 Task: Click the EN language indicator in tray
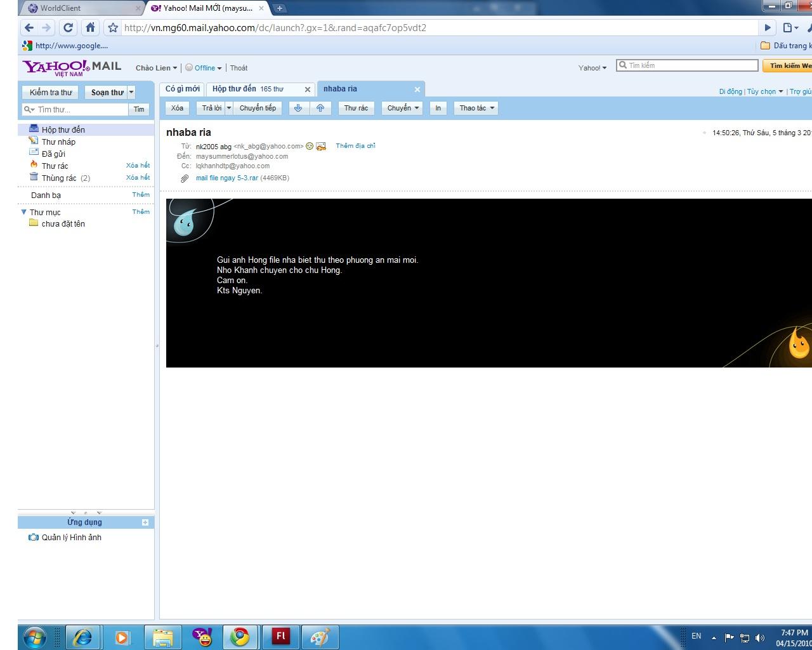[x=696, y=636]
